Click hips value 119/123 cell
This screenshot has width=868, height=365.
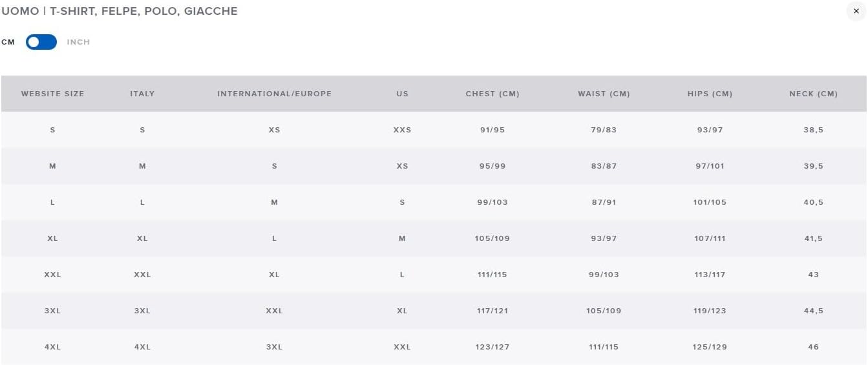[x=710, y=311]
